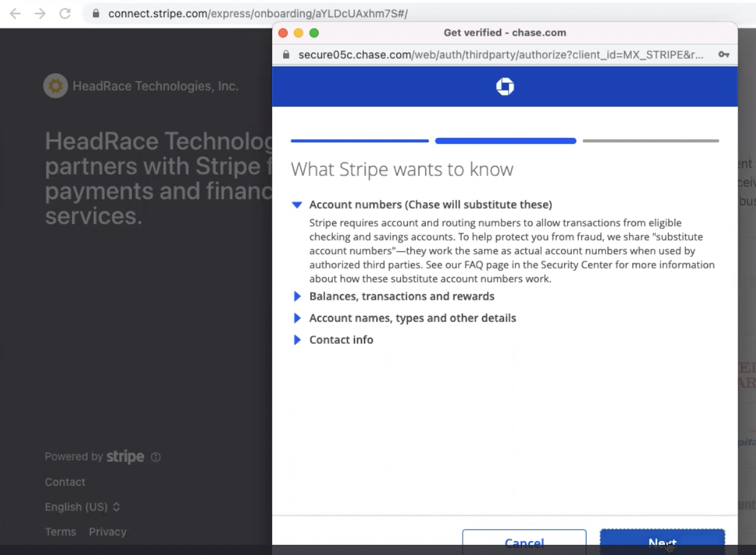Click the info icon next to Stripe
The image size is (756, 555).
click(156, 457)
